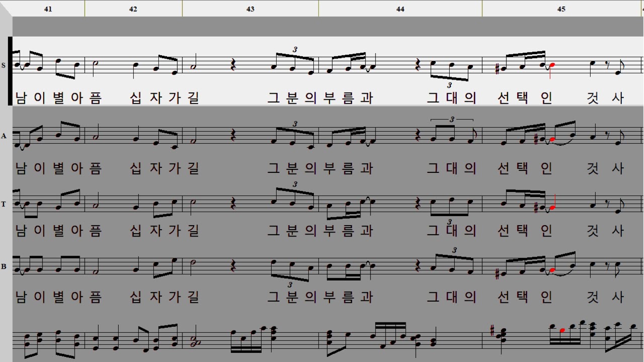Click alto lyric '그 대 의'
The height and width of the screenshot is (362, 644).
pyautogui.click(x=451, y=168)
